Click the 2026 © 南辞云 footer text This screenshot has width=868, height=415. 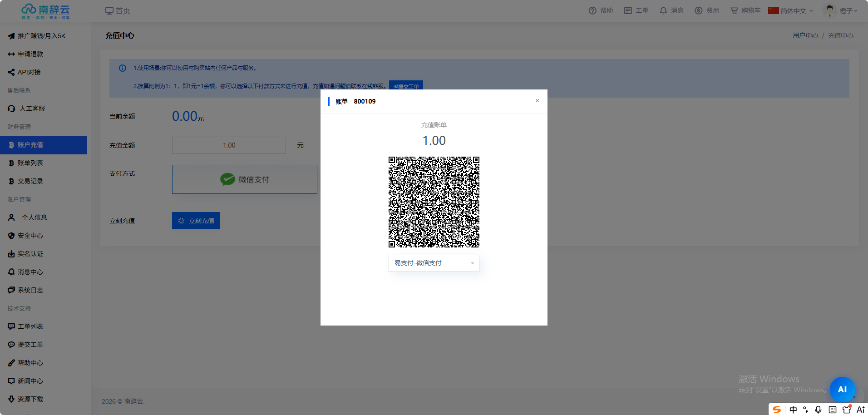tap(123, 401)
